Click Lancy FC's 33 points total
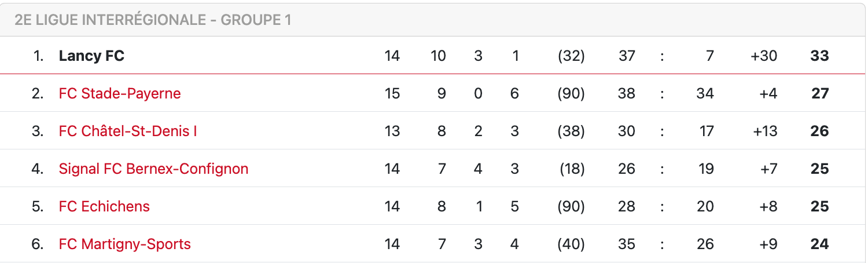The image size is (868, 263). click(820, 56)
